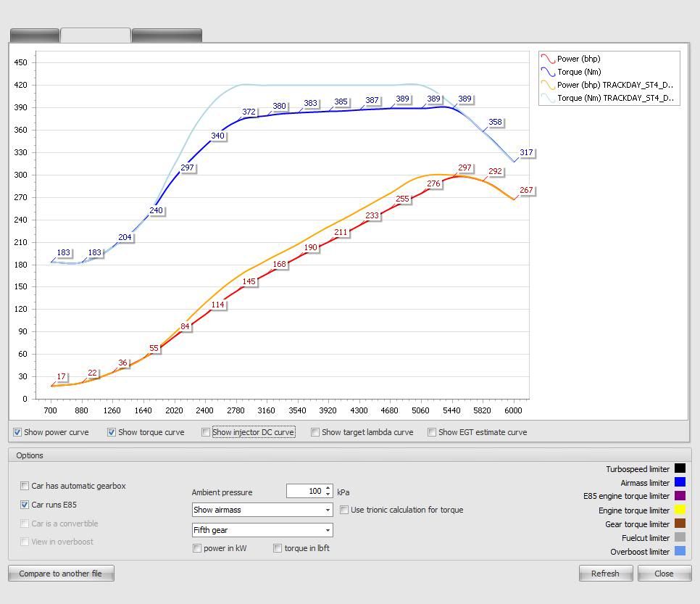Disable the Show power curve checkbox
The width and height of the screenshot is (700, 604).
click(x=17, y=432)
